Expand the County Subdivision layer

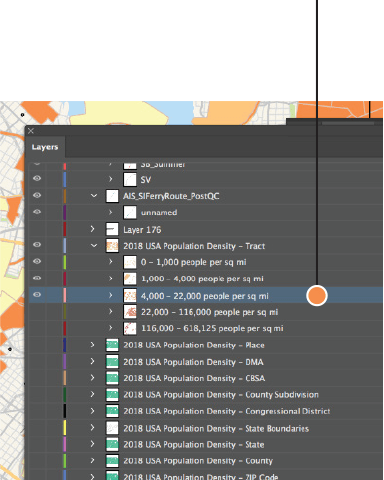[93, 394]
